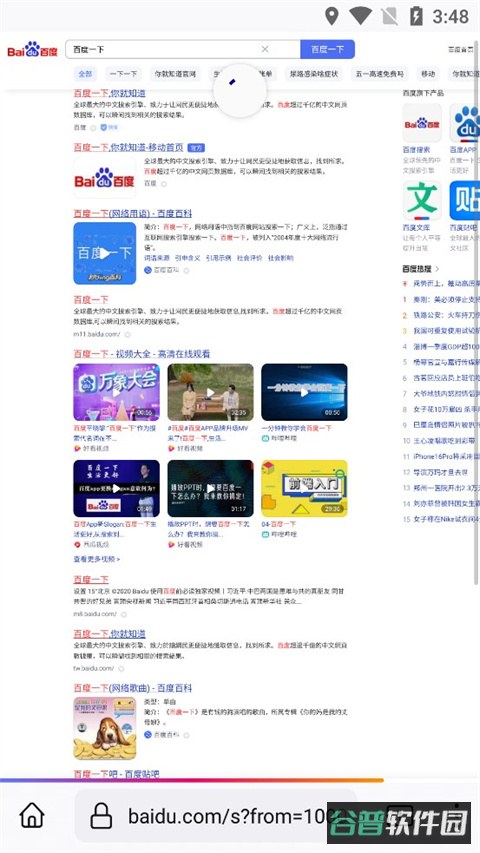480x853 pixels.
Task: Select the 你就知道官网 suggestion chip
Action: 175,74
